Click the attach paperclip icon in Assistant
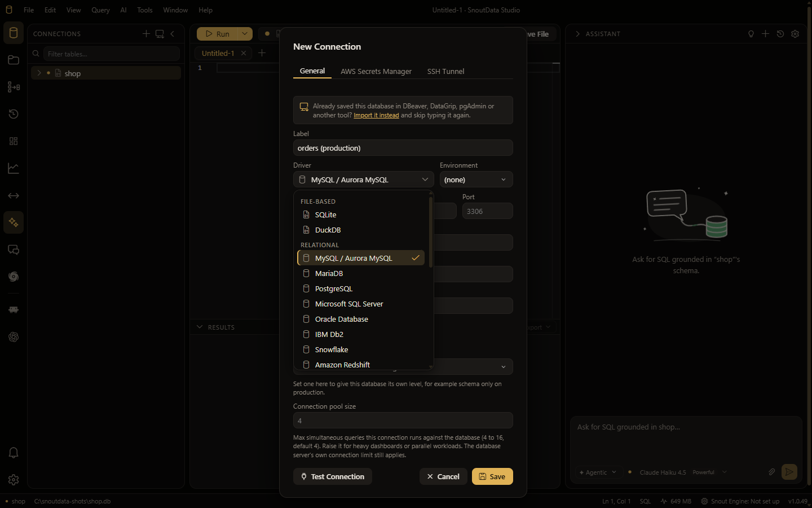Image resolution: width=812 pixels, height=508 pixels. [x=772, y=472]
